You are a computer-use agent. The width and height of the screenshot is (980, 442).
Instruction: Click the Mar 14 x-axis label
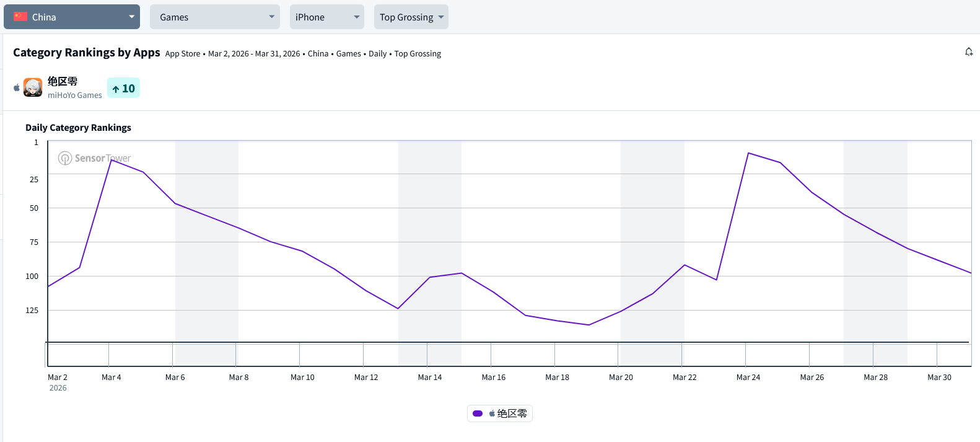430,377
